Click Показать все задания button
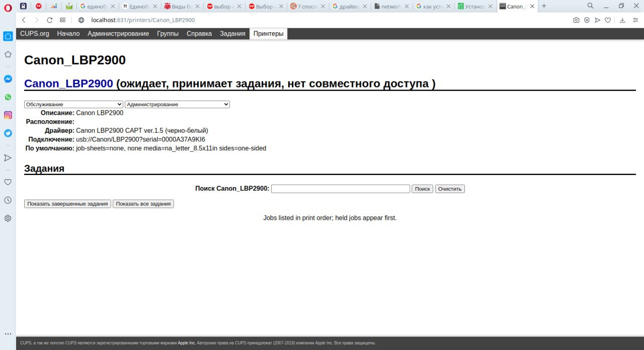The width and height of the screenshot is (644, 350). (143, 204)
